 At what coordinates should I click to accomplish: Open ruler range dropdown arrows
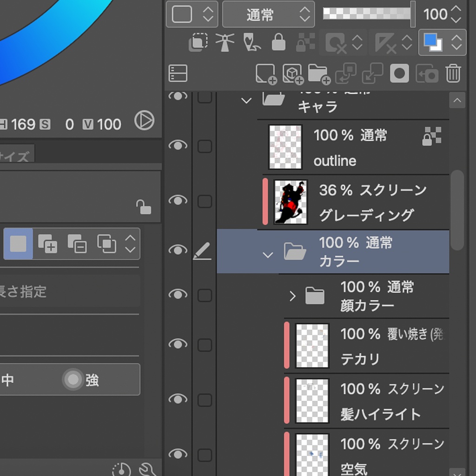pos(407,42)
